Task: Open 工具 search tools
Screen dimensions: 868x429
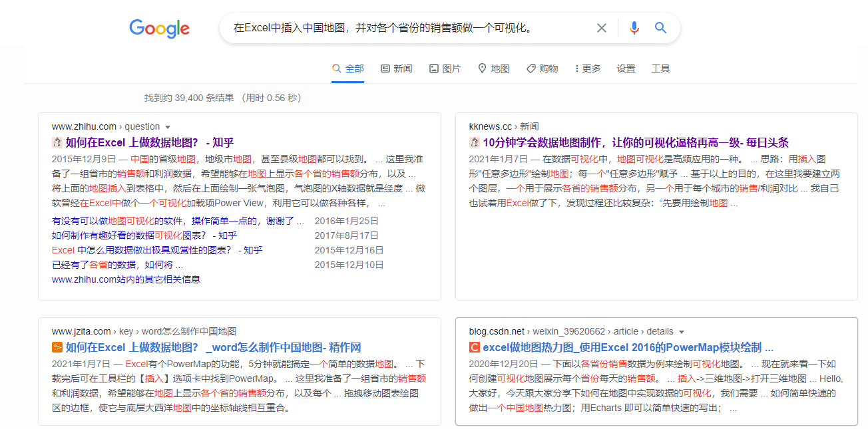Action: (x=660, y=69)
